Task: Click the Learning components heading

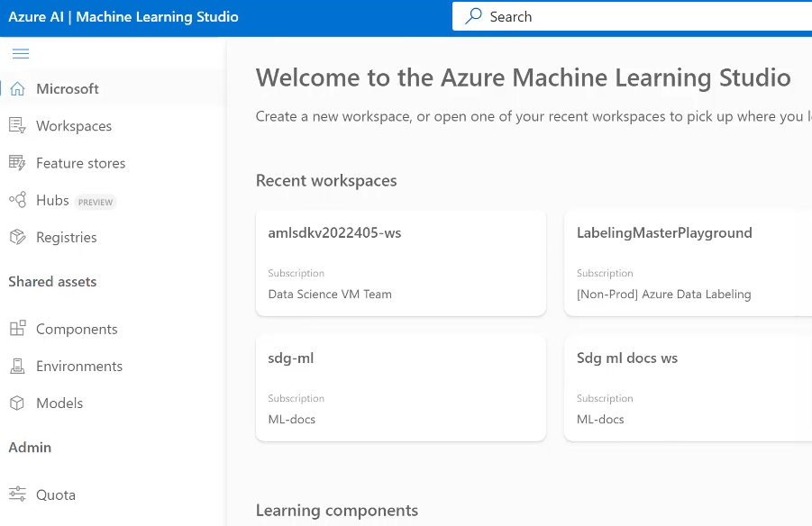Action: [337, 511]
